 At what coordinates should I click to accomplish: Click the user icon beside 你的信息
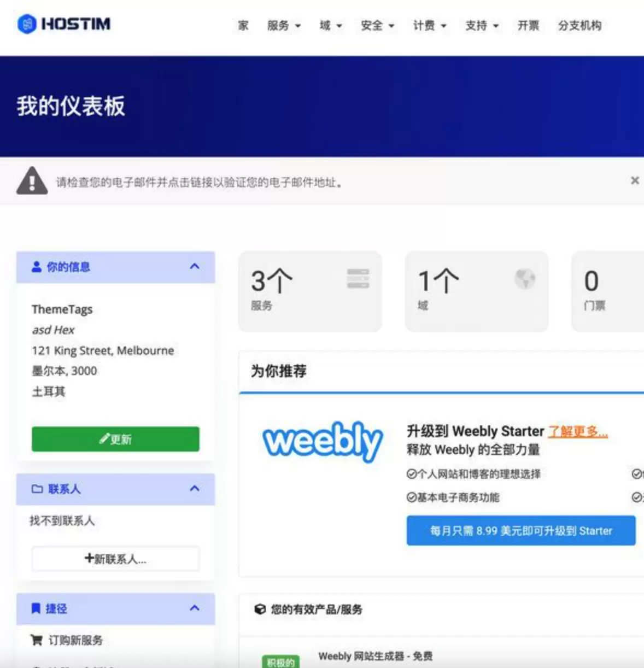[x=37, y=267]
